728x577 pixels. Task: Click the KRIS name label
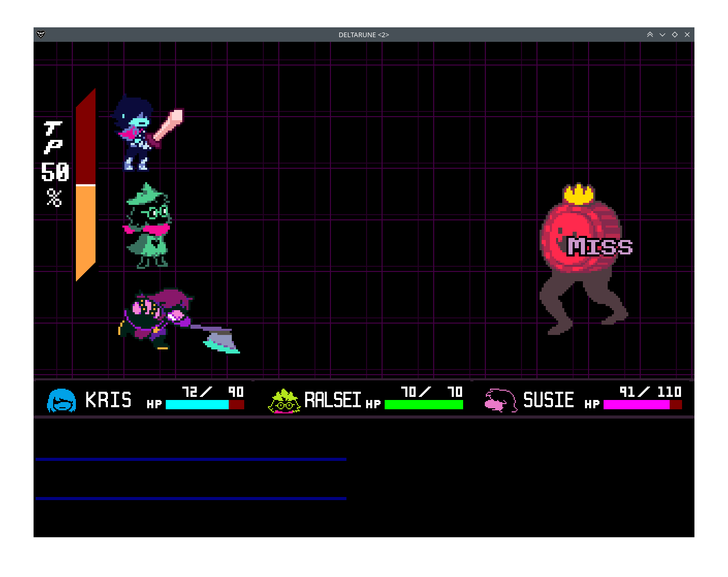click(x=108, y=400)
